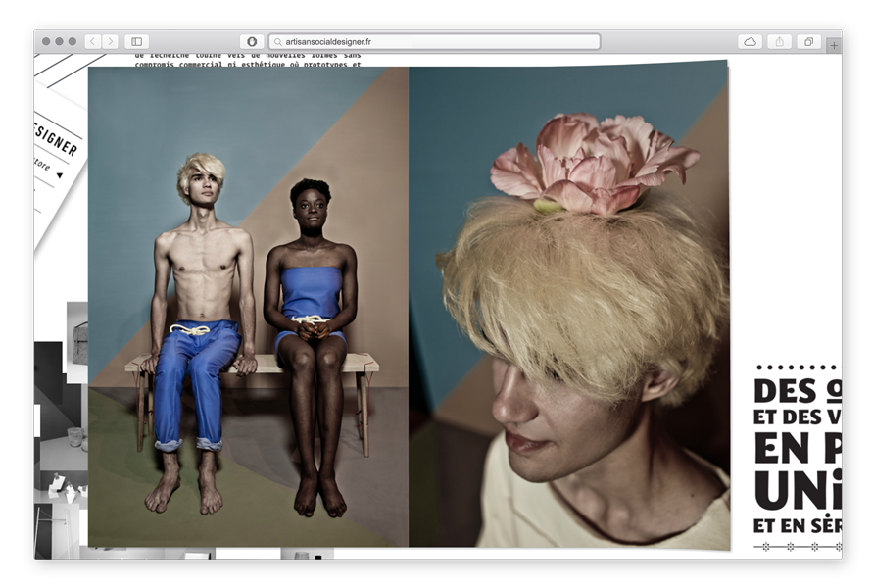Click the green macOS window zoom button
The image size is (873, 588).
pos(73,42)
